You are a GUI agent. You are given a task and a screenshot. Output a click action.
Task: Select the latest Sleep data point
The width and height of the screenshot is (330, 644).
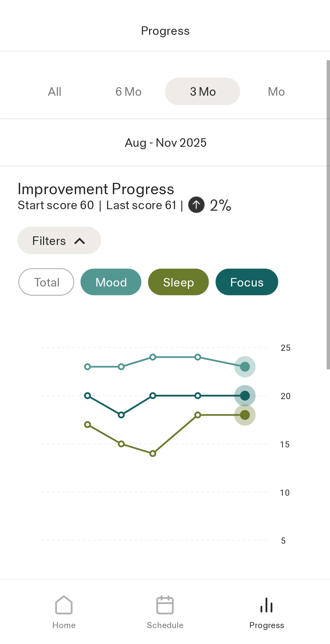point(245,415)
